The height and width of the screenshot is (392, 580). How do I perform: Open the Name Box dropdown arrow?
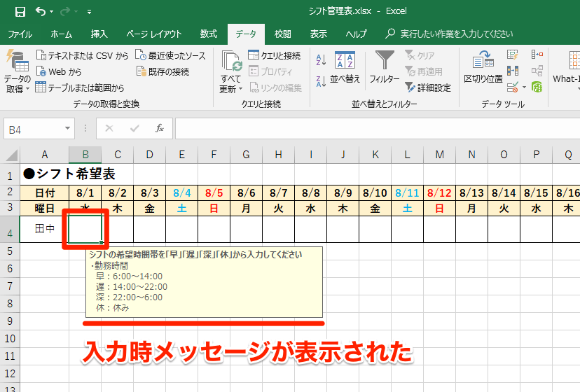click(67, 128)
